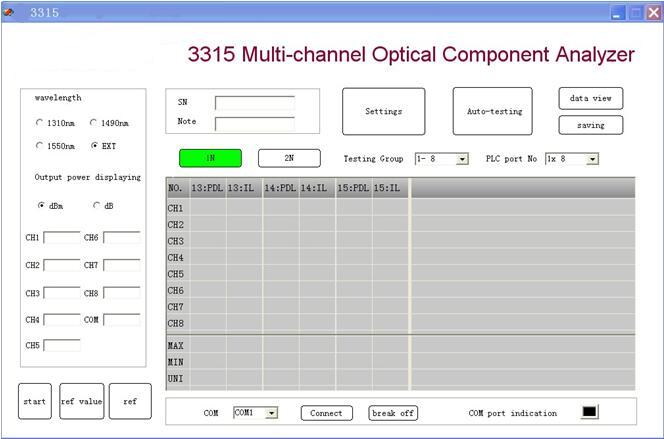
Task: Open the Testing Group dropdown
Action: [462, 159]
